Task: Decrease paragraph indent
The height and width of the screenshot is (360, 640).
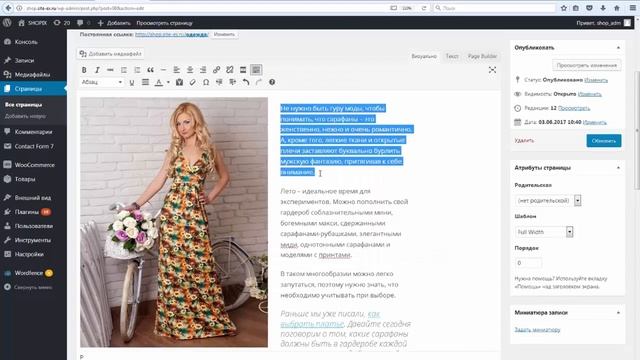Action: (219, 82)
